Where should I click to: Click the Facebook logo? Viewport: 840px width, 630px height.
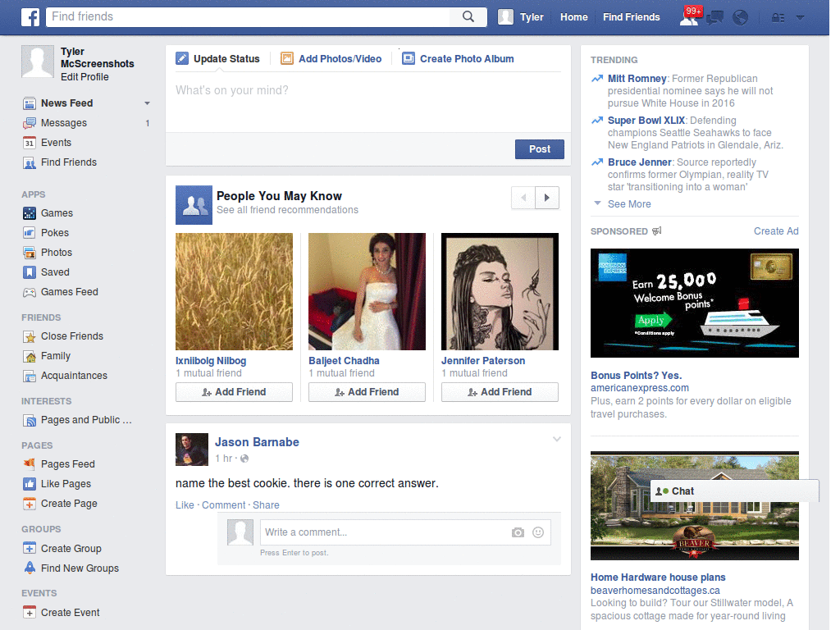pyautogui.click(x=30, y=16)
